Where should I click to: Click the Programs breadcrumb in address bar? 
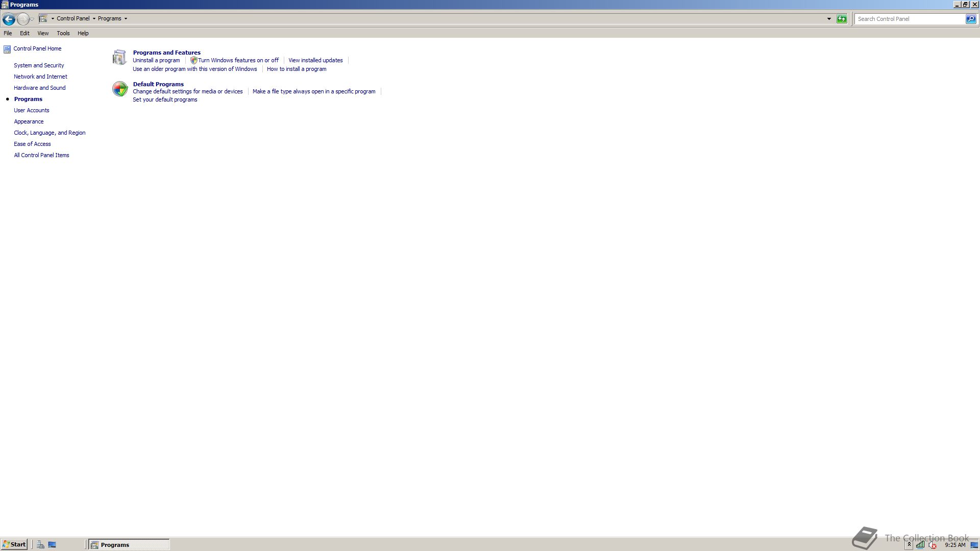[110, 18]
